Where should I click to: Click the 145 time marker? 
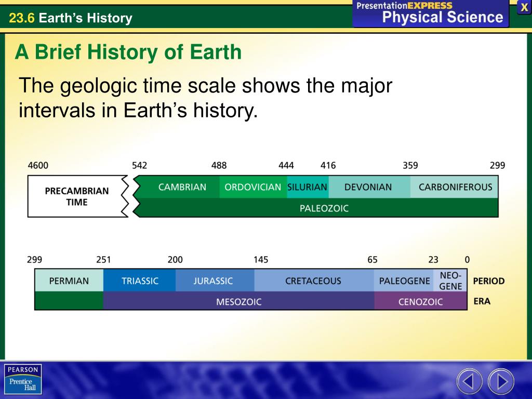[261, 260]
